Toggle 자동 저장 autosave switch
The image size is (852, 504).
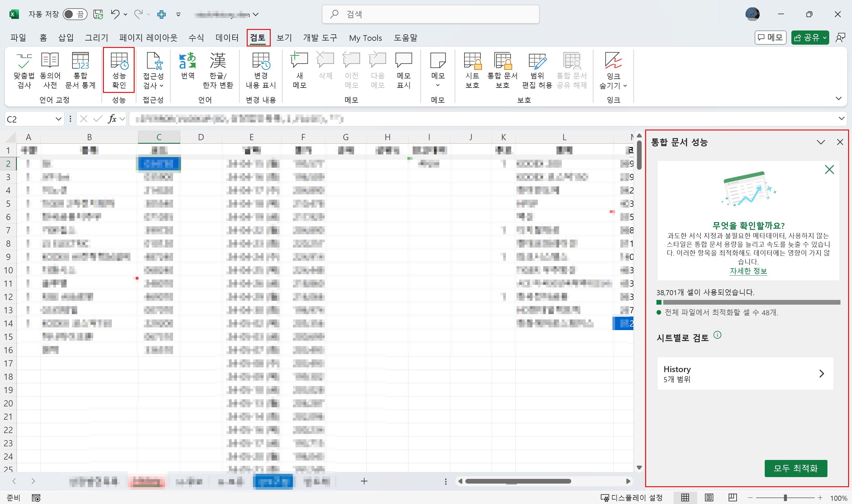pyautogui.click(x=75, y=14)
